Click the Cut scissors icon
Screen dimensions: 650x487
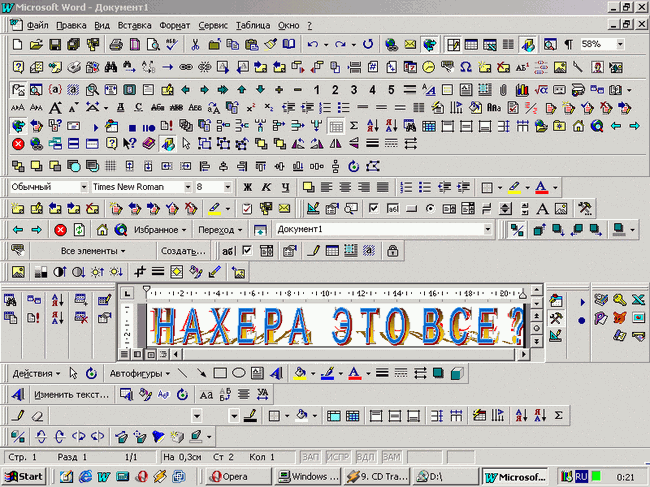click(x=195, y=44)
